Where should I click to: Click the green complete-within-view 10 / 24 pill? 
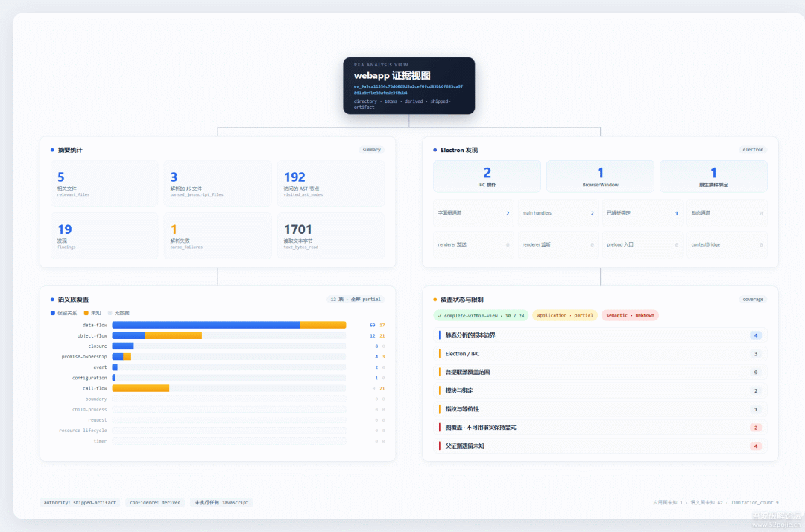481,315
